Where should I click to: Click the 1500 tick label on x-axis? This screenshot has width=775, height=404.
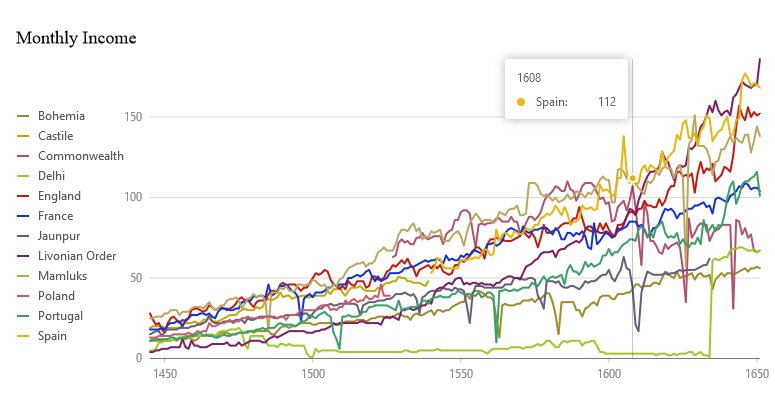313,374
